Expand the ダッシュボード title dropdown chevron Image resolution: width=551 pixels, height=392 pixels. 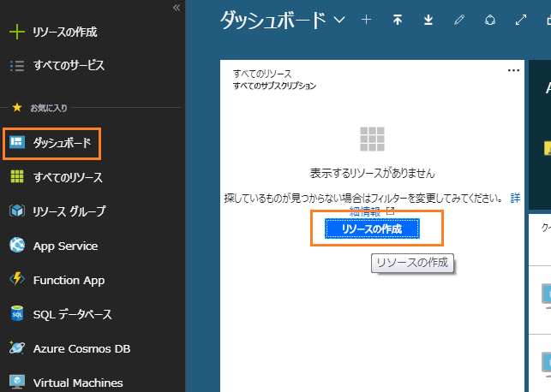[x=339, y=20]
